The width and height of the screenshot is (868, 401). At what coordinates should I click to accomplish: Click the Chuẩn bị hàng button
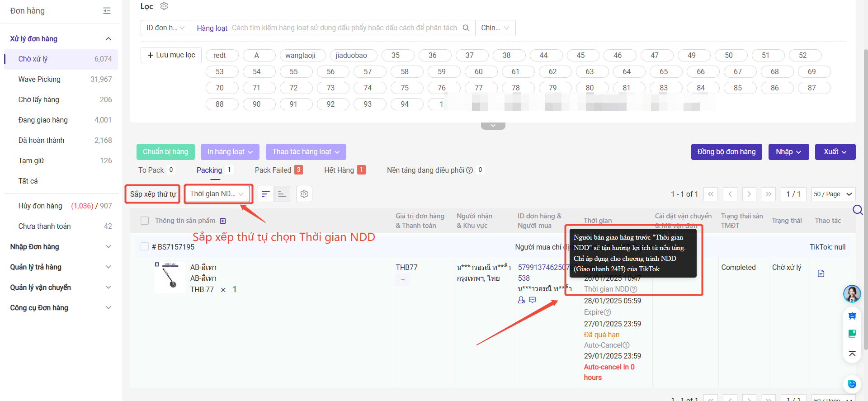(165, 152)
